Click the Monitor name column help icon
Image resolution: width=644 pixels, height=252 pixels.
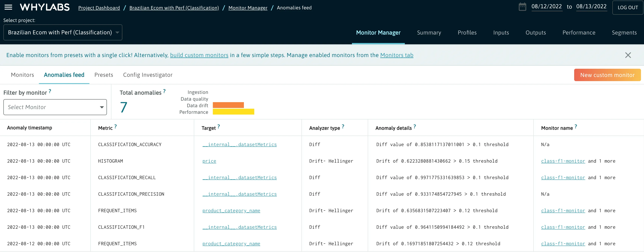[576, 127]
